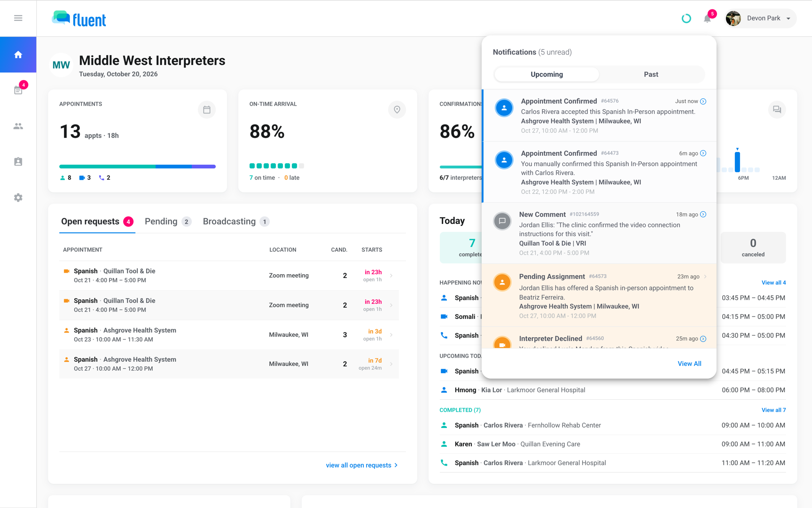Open the Devon Park user dropdown

point(760,18)
